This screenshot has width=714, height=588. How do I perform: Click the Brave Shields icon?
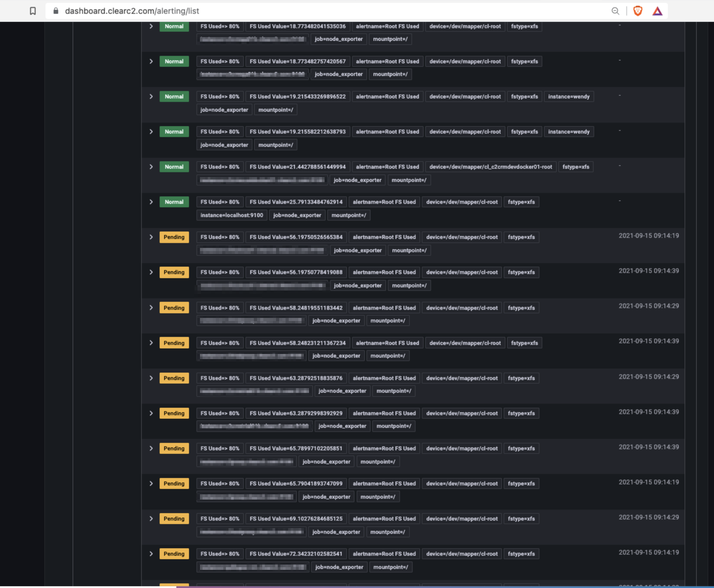click(637, 11)
